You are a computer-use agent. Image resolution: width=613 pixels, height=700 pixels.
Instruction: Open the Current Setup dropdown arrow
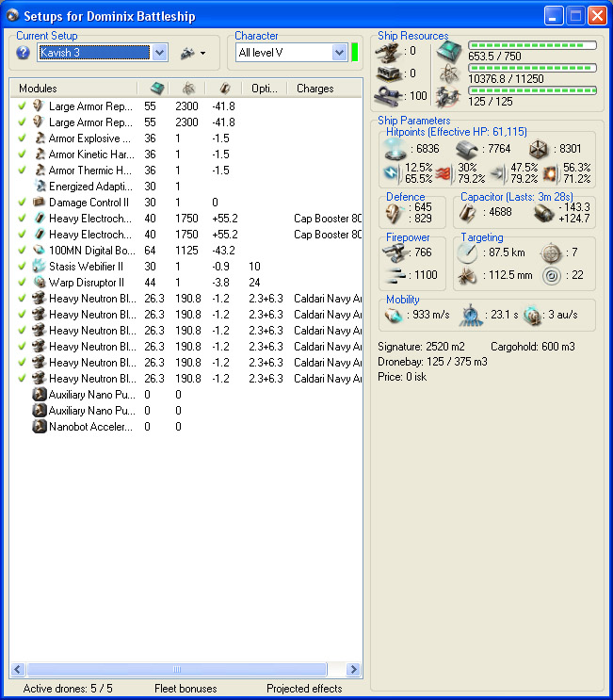(160, 53)
